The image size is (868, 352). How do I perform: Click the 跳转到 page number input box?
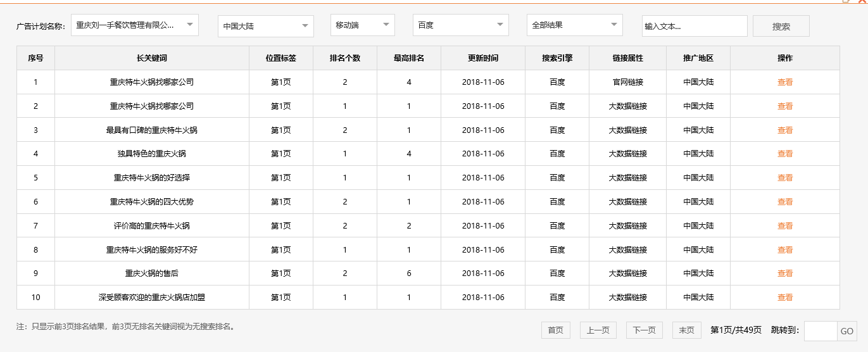pos(821,331)
